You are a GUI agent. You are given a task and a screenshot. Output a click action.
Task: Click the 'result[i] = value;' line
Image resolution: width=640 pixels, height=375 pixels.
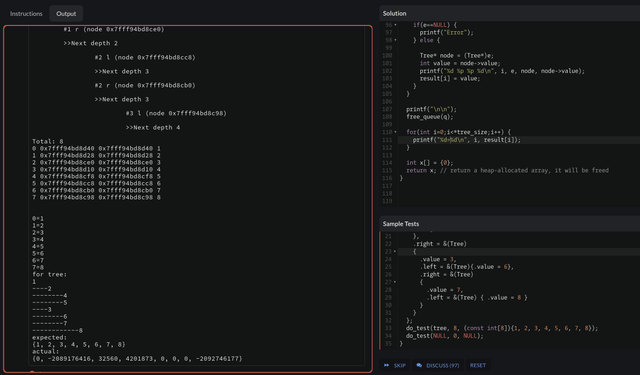pos(450,78)
